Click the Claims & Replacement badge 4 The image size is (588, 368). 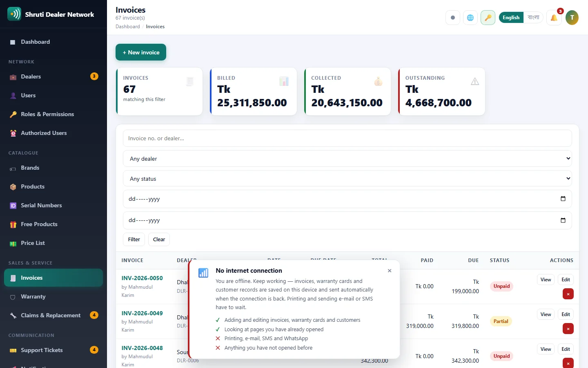[x=94, y=315]
